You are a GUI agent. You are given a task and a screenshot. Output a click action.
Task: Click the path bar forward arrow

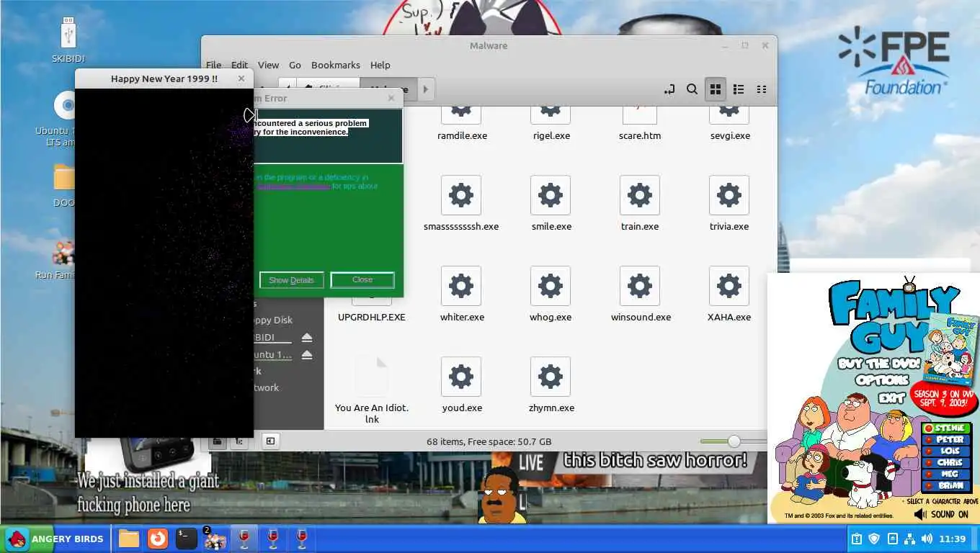(x=426, y=89)
